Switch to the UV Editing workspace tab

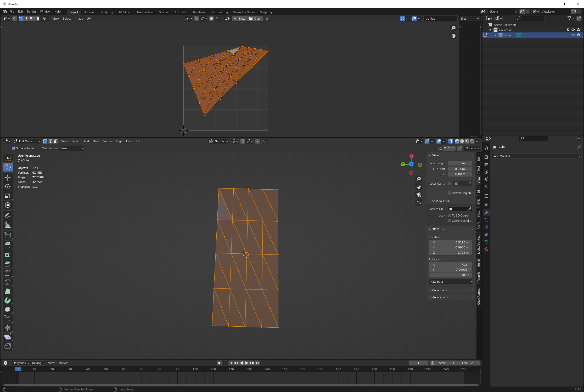tap(125, 12)
